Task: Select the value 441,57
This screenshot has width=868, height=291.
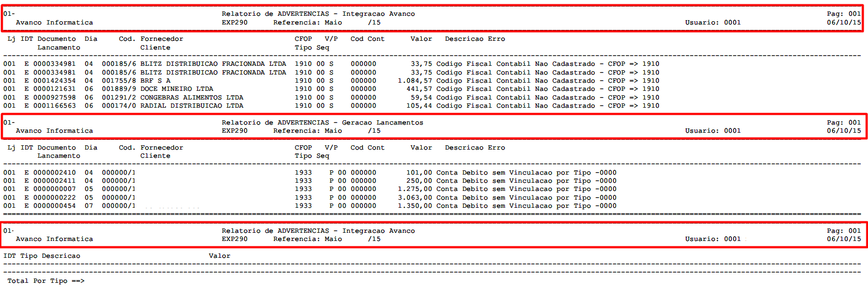Action: [x=419, y=89]
